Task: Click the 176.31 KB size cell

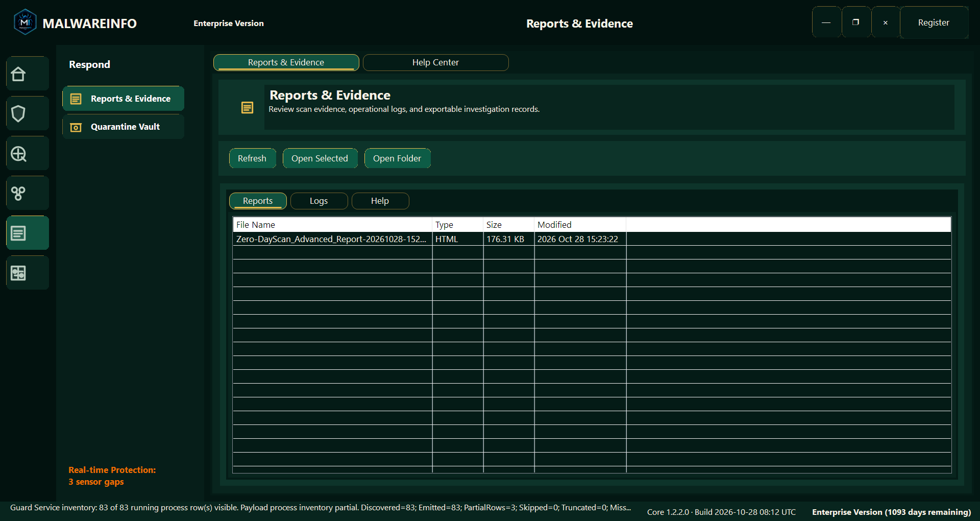Action: click(x=509, y=239)
